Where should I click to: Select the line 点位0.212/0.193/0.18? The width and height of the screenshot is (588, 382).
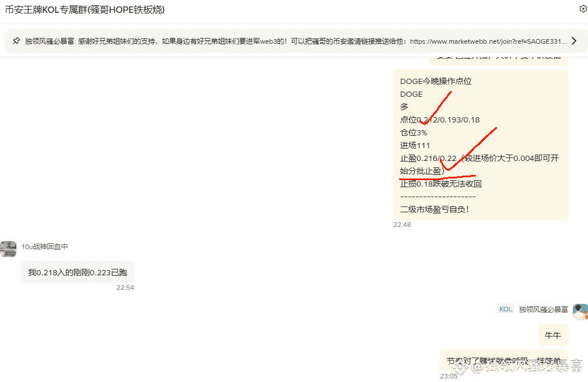[x=440, y=120]
